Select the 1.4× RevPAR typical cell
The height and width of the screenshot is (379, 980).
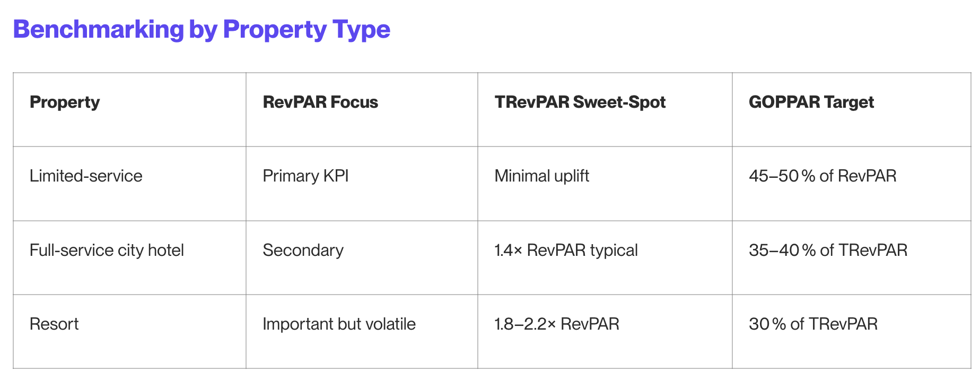(566, 250)
